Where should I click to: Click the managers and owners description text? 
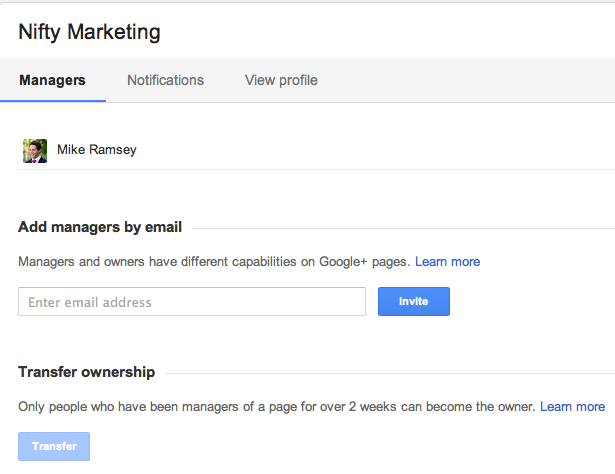point(214,261)
